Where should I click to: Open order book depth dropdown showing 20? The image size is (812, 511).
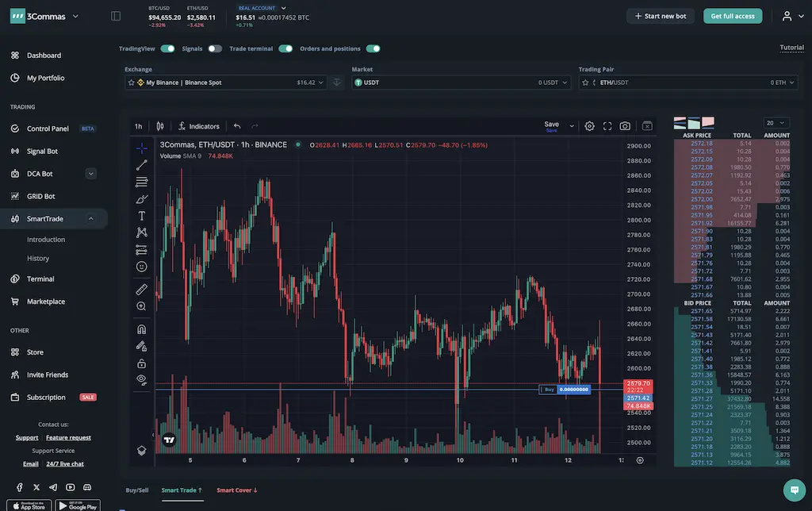click(776, 123)
